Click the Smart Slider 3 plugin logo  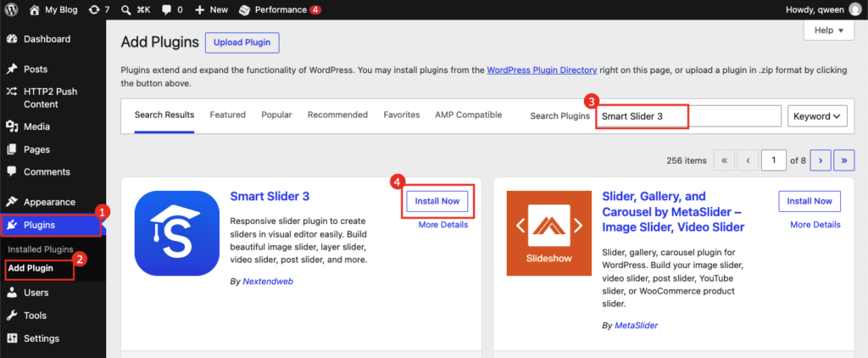[177, 233]
